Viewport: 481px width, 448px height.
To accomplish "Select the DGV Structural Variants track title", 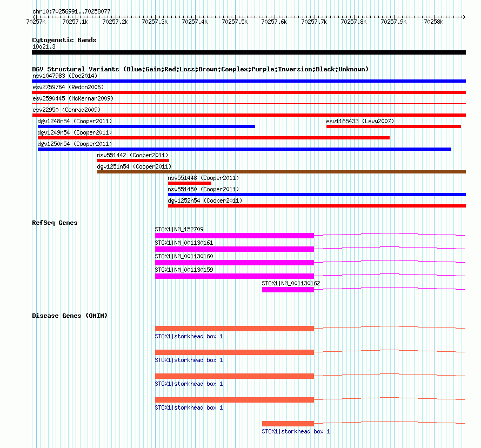I will (200, 69).
